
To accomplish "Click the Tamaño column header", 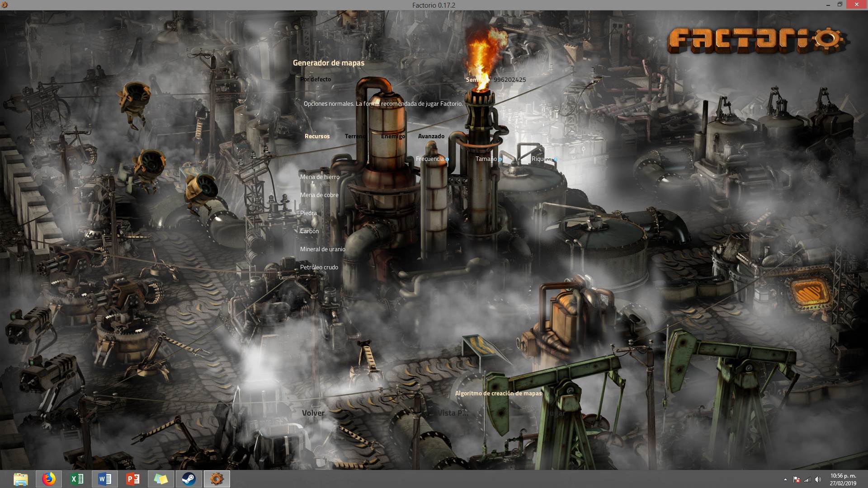I will 486,159.
